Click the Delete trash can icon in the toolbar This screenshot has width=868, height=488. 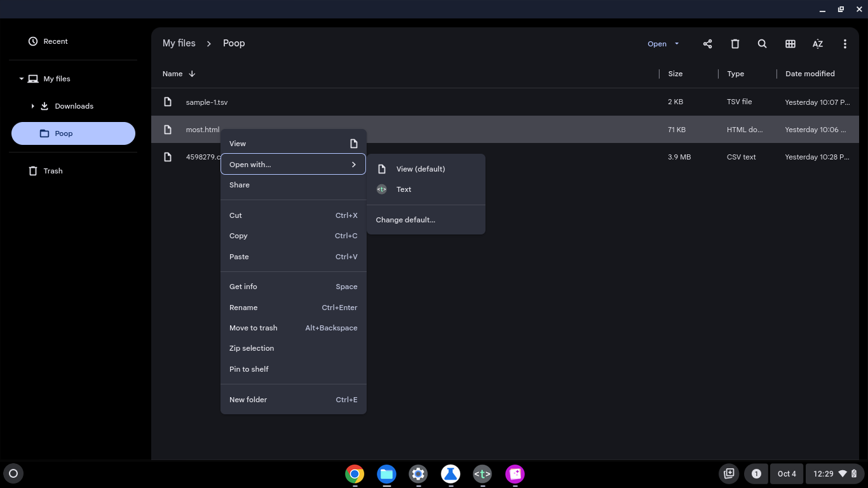click(x=735, y=44)
